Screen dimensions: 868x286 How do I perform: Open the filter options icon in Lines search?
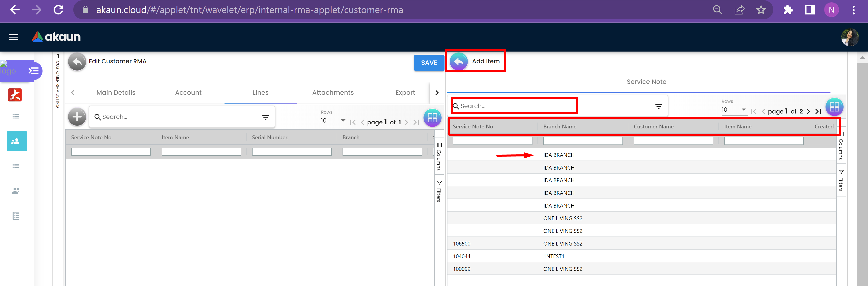[x=265, y=117]
